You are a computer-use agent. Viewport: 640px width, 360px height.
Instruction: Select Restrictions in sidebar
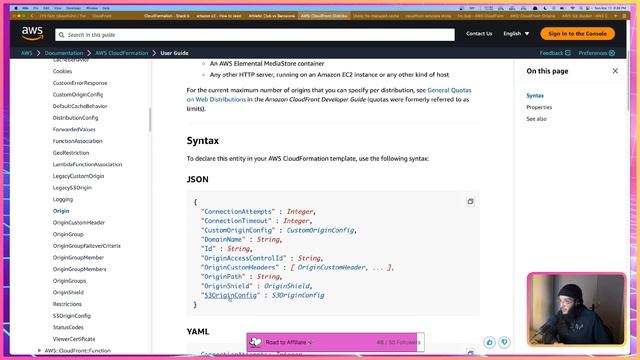pyautogui.click(x=67, y=304)
